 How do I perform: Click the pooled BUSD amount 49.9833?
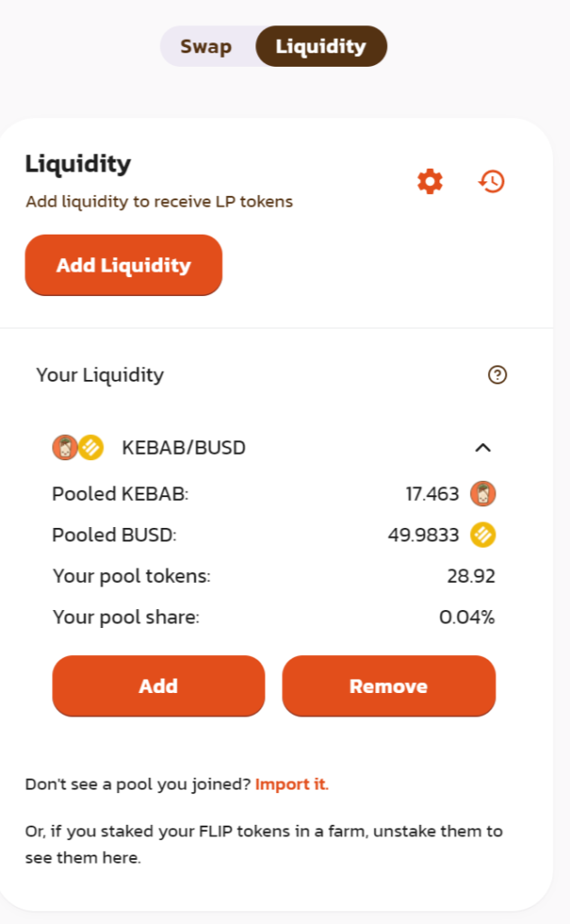click(x=424, y=535)
